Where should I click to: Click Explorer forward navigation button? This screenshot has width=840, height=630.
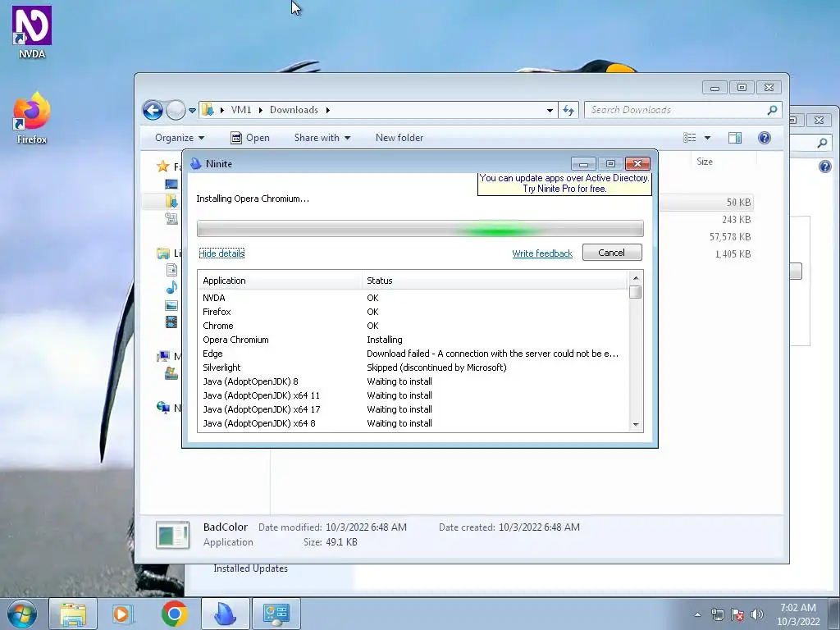point(176,111)
